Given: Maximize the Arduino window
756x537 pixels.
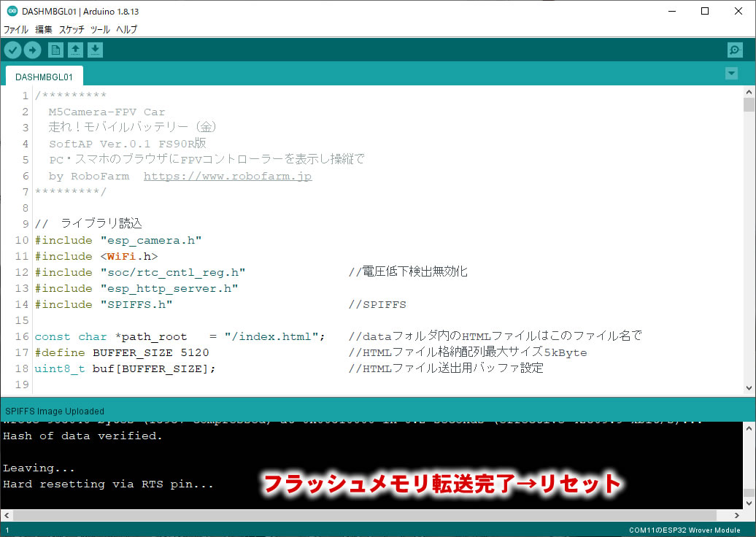Looking at the screenshot, I should [705, 11].
